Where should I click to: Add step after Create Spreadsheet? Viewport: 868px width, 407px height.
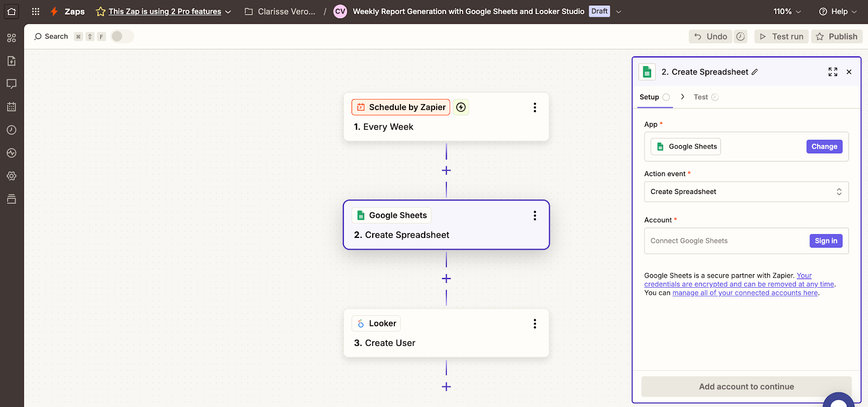pyautogui.click(x=446, y=279)
